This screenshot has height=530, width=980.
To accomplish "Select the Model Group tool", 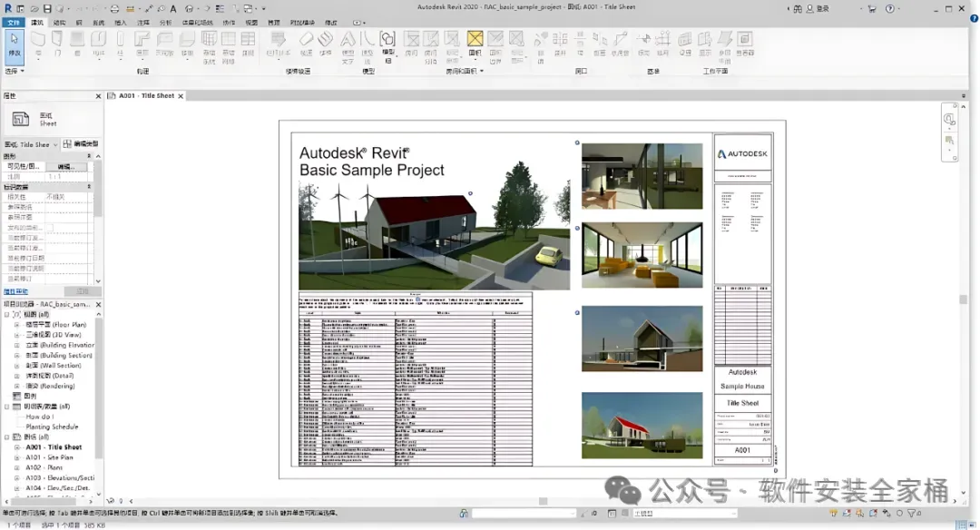I will 387,46.
